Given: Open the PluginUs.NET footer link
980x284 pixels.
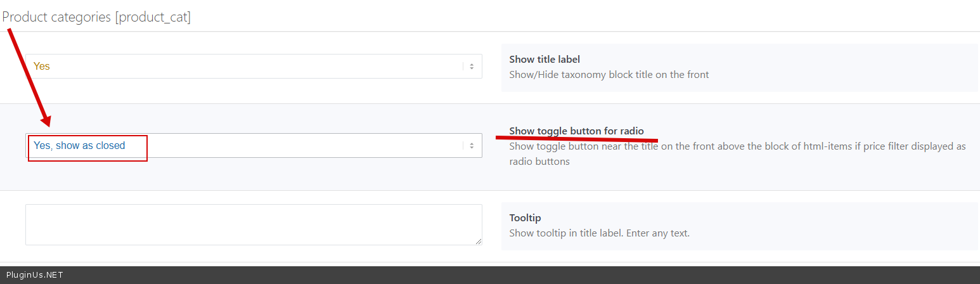Looking at the screenshot, I should click(34, 275).
